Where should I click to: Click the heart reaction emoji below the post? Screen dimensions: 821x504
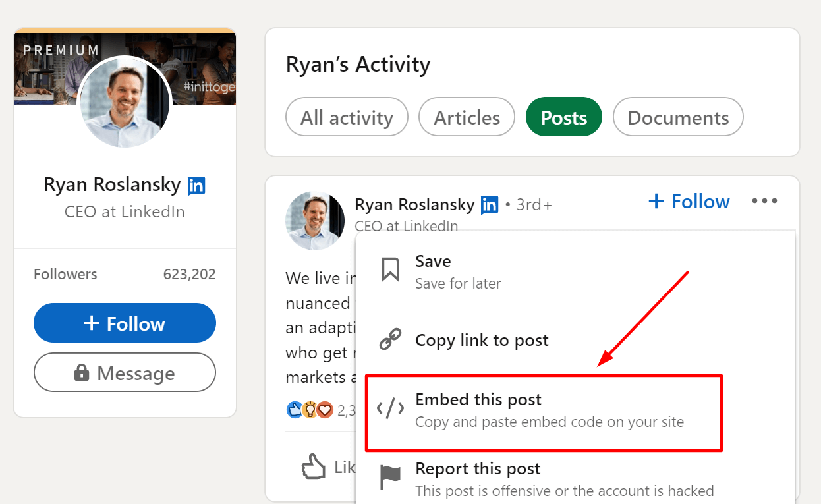(324, 410)
